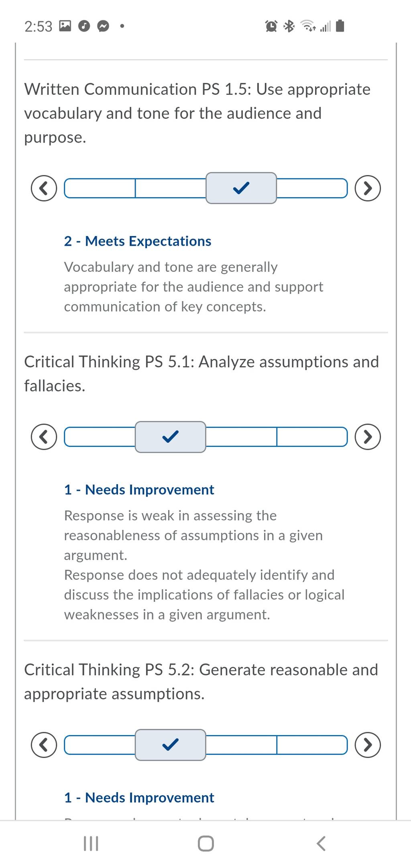The height and width of the screenshot is (868, 411).
Task: Tap the Messenger notification icon in status bar
Action: [x=104, y=26]
